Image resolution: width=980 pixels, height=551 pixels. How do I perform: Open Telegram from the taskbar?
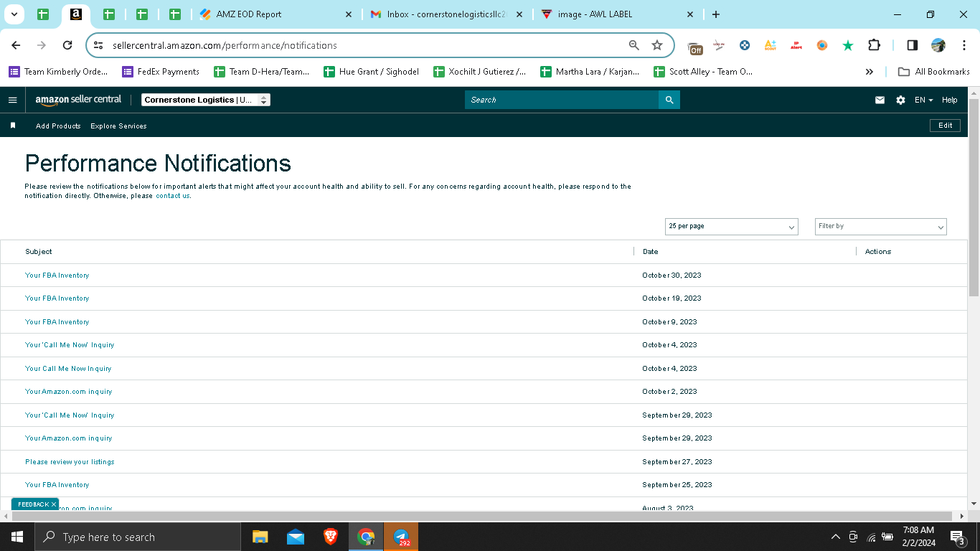(402, 537)
